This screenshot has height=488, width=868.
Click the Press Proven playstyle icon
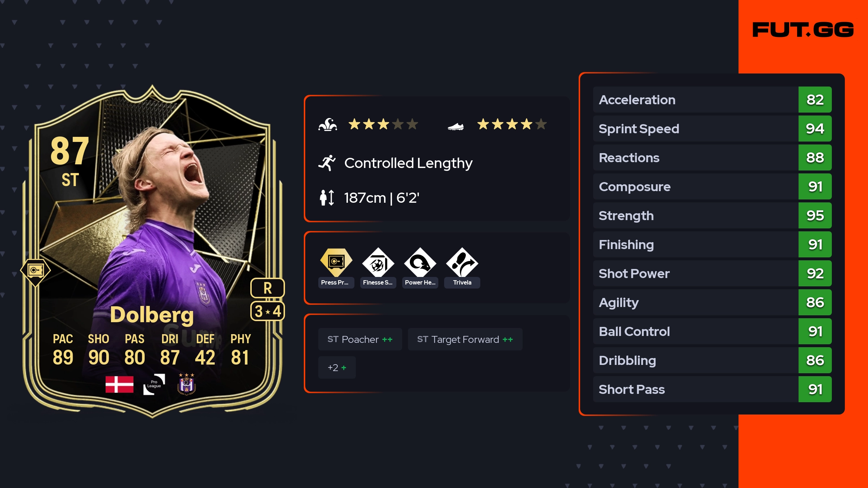pos(336,262)
